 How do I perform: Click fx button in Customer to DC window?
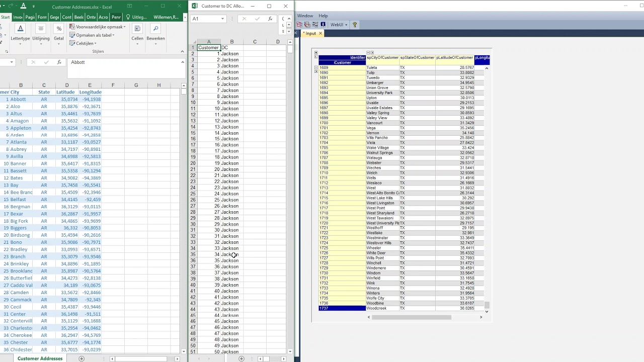270,19
